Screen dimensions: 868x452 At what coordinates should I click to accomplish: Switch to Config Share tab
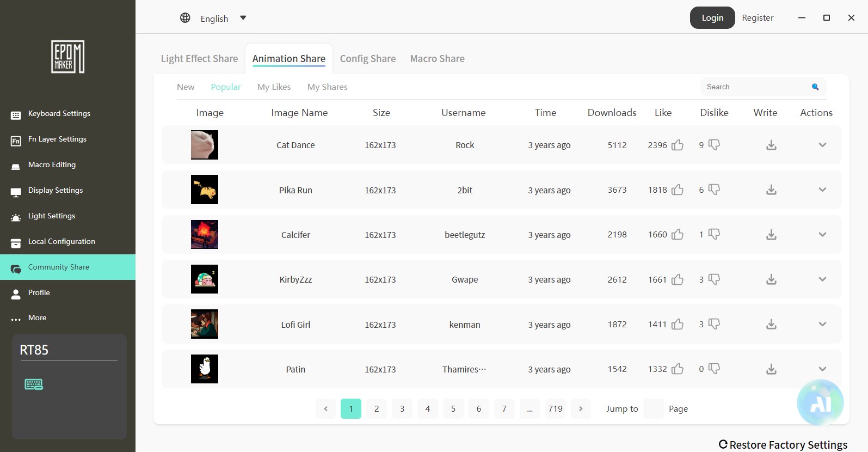tap(368, 58)
